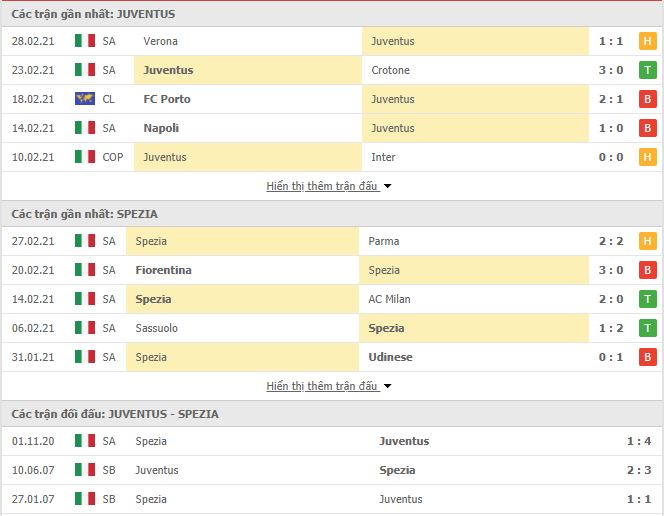Screen dimensions: 664x516
Task: Select the Spezia vs Juventus 1:4 head-to-head row
Action: 332,441
